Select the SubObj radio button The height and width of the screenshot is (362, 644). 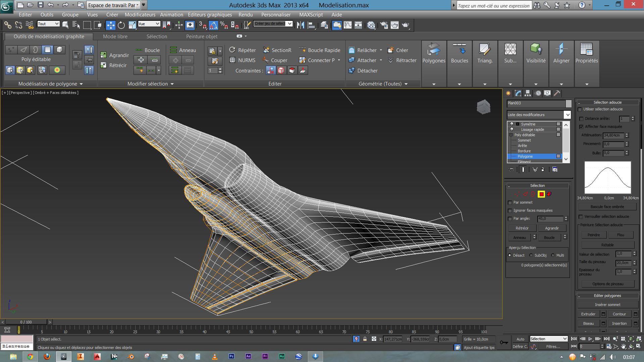531,255
